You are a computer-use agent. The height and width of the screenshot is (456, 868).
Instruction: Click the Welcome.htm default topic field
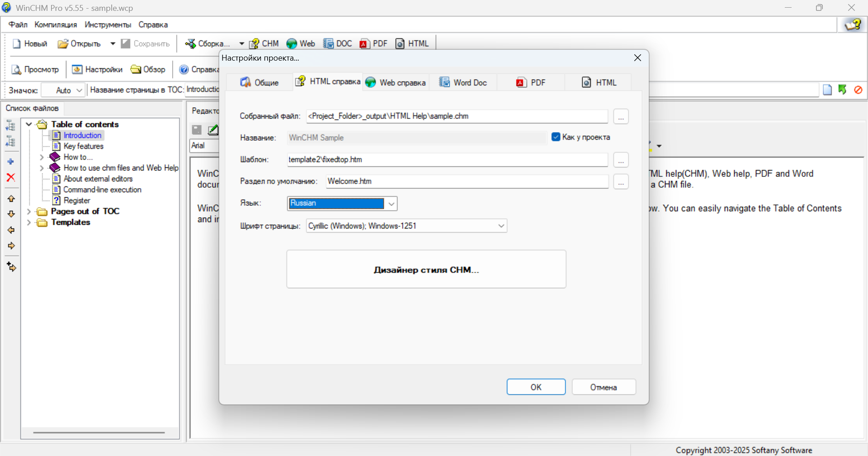click(467, 181)
